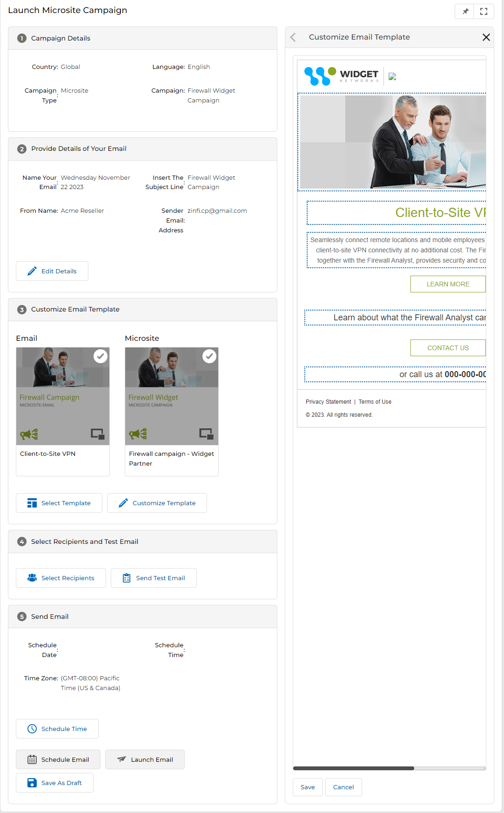
Task: Open Customize Template
Action: pos(157,503)
